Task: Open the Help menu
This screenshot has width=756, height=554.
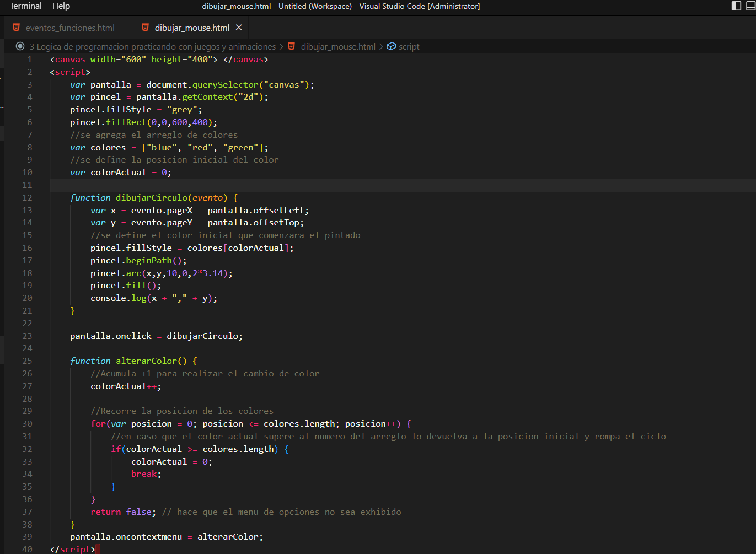Action: [x=61, y=6]
